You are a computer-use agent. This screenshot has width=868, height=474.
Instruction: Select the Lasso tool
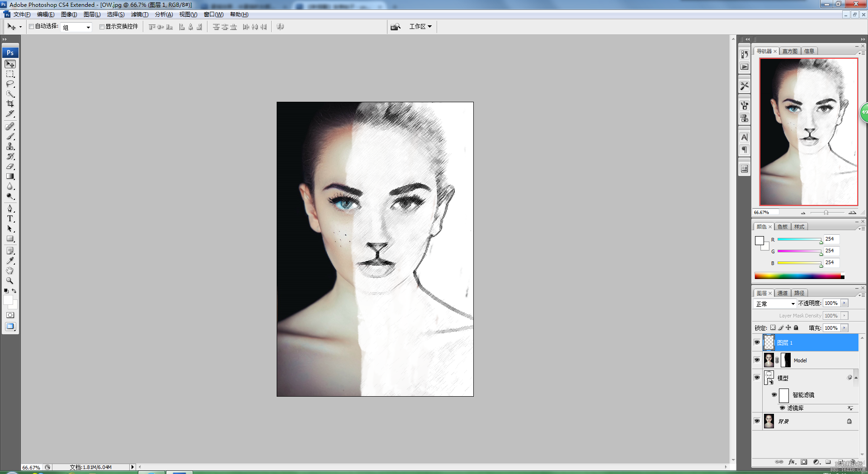coord(10,84)
